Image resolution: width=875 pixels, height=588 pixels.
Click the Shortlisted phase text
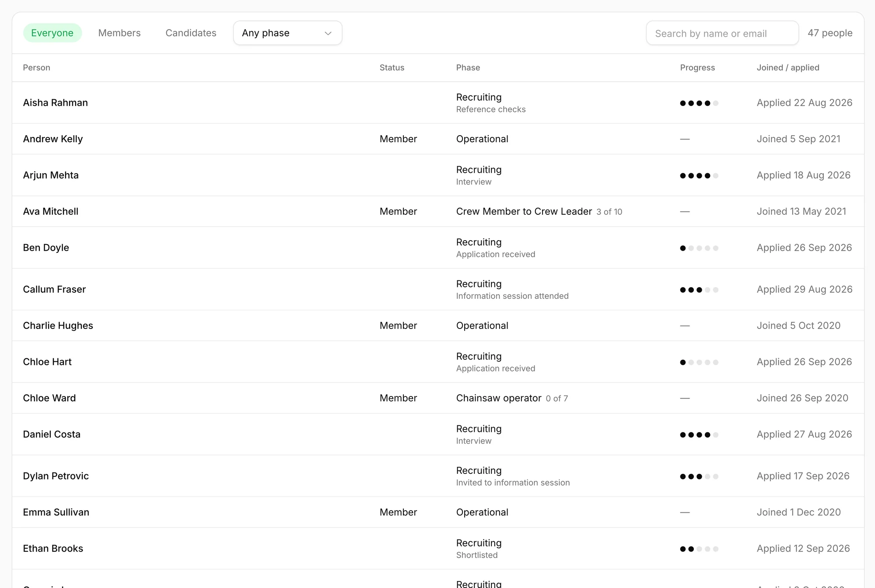click(x=477, y=555)
